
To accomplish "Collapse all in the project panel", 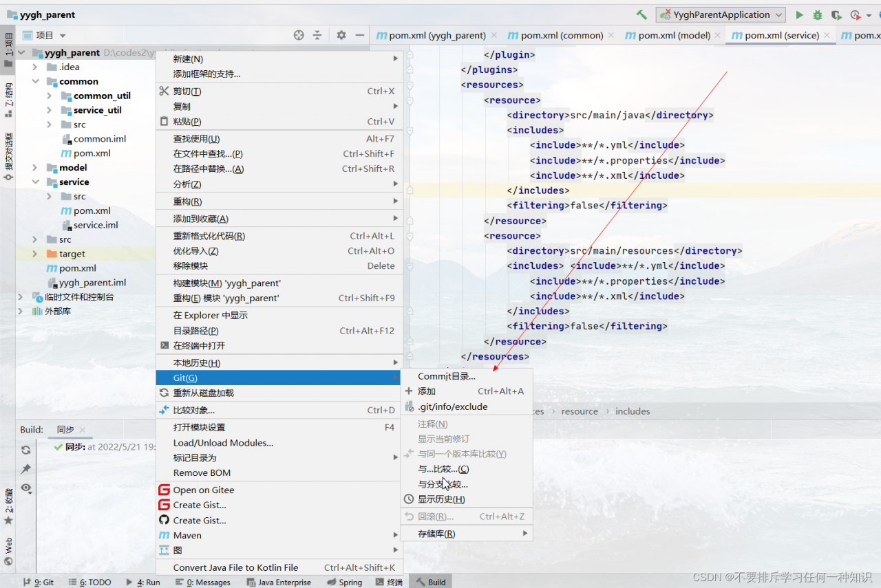I will [317, 35].
